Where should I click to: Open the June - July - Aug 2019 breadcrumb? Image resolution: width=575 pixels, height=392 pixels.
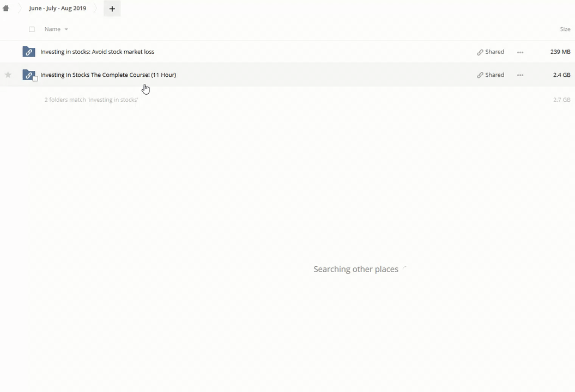pos(57,9)
